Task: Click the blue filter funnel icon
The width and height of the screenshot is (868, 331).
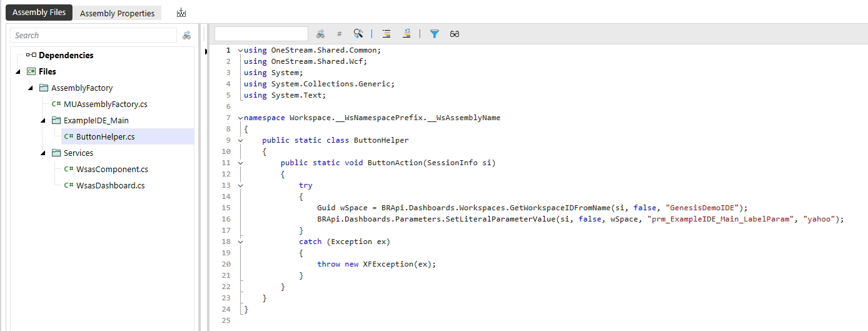Action: tap(435, 34)
